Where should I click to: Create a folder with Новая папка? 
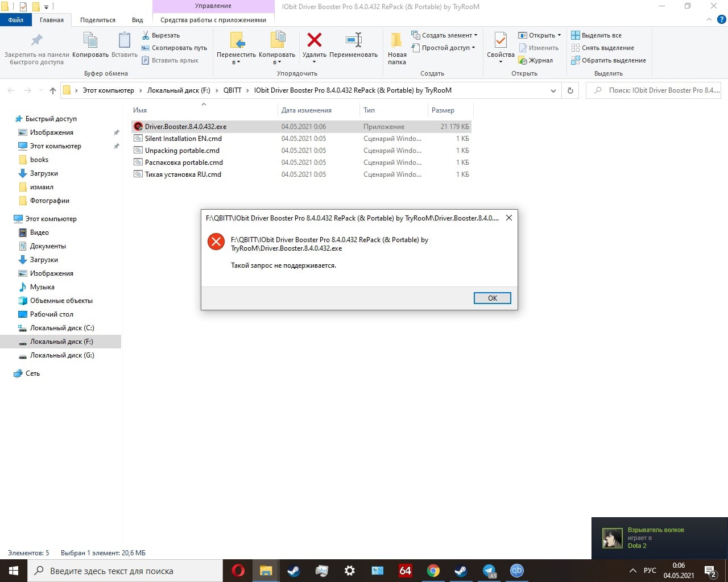point(397,48)
